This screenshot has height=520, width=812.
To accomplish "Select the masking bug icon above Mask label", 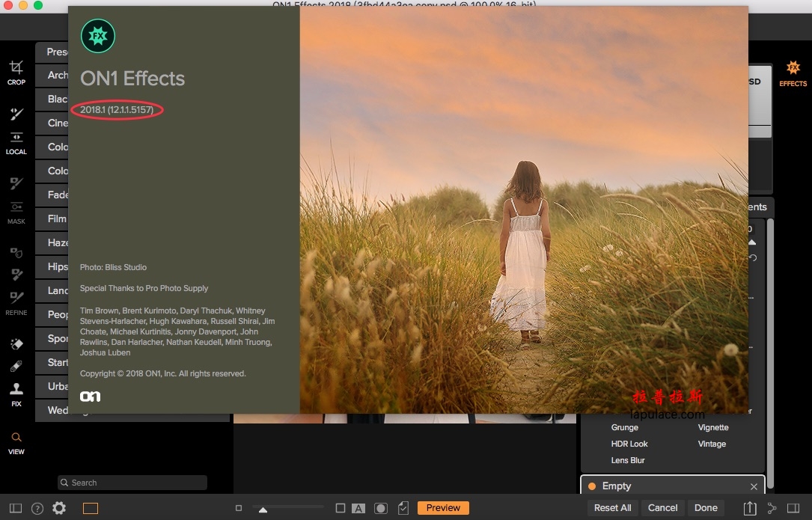I will pyautogui.click(x=16, y=207).
